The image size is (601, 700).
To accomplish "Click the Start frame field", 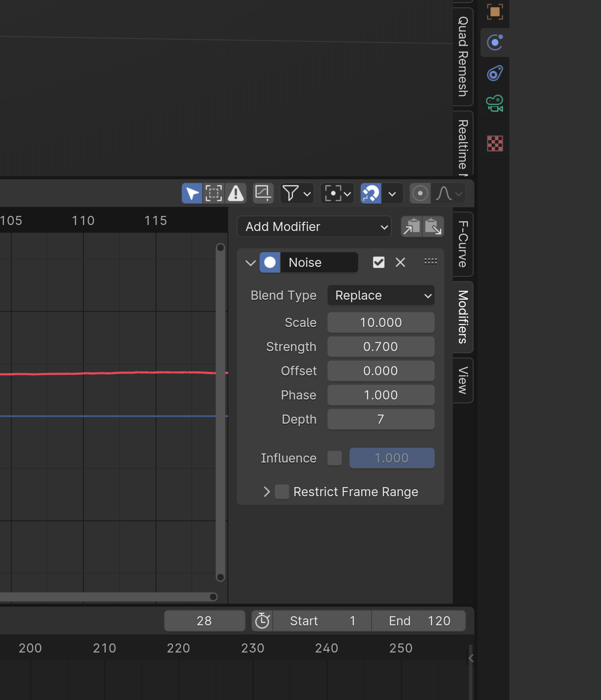I will click(322, 621).
